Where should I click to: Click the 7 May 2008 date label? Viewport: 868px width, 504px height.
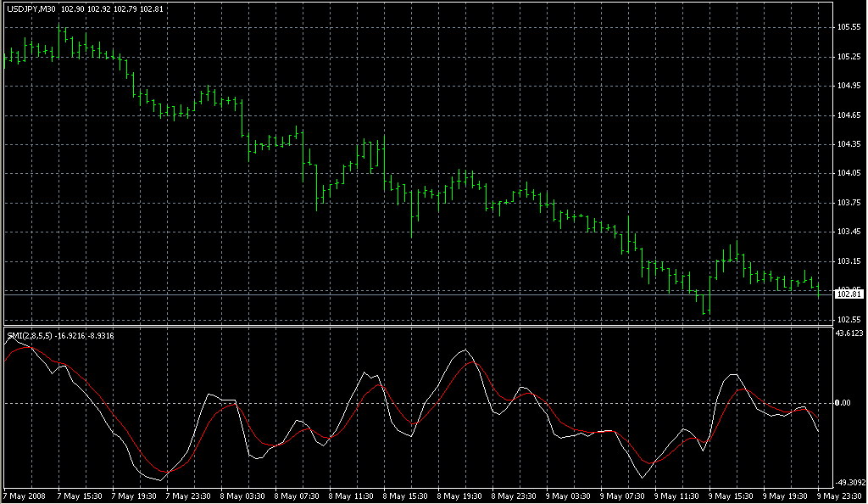[27, 496]
